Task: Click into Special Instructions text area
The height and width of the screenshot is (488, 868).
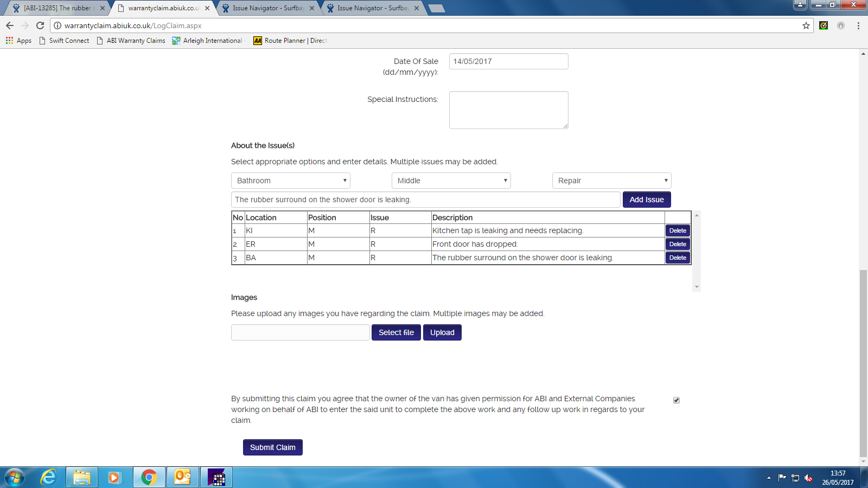Action: click(x=508, y=110)
